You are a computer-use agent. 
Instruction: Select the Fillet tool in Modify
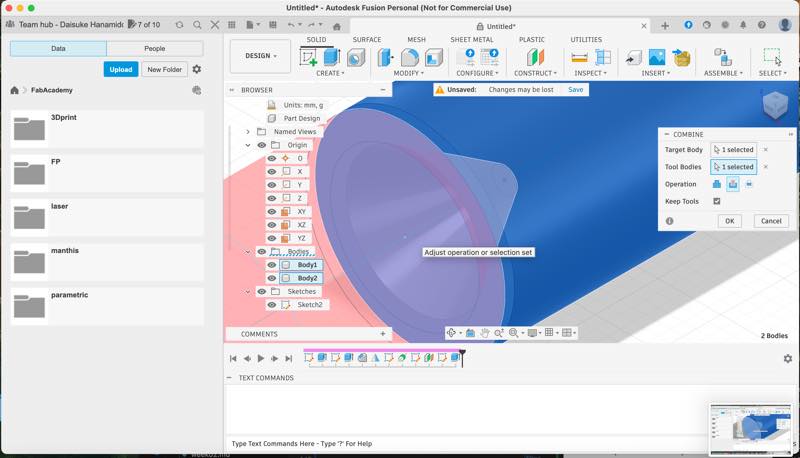pos(409,57)
